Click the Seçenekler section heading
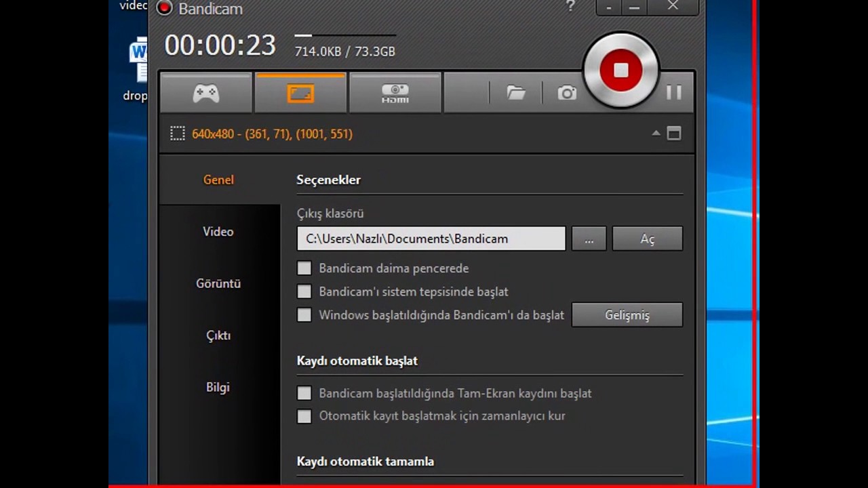This screenshot has width=868, height=488. coord(328,180)
